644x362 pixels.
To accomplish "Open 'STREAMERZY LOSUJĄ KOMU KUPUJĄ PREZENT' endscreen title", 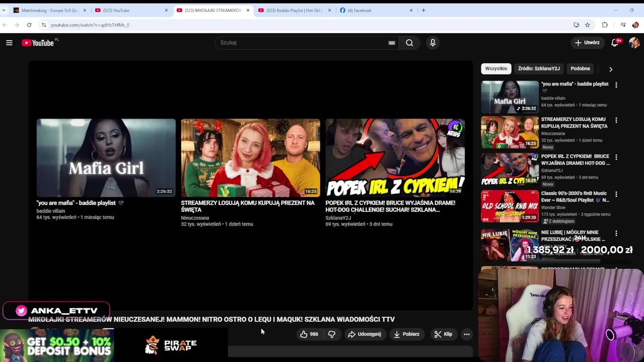I will coord(248,206).
